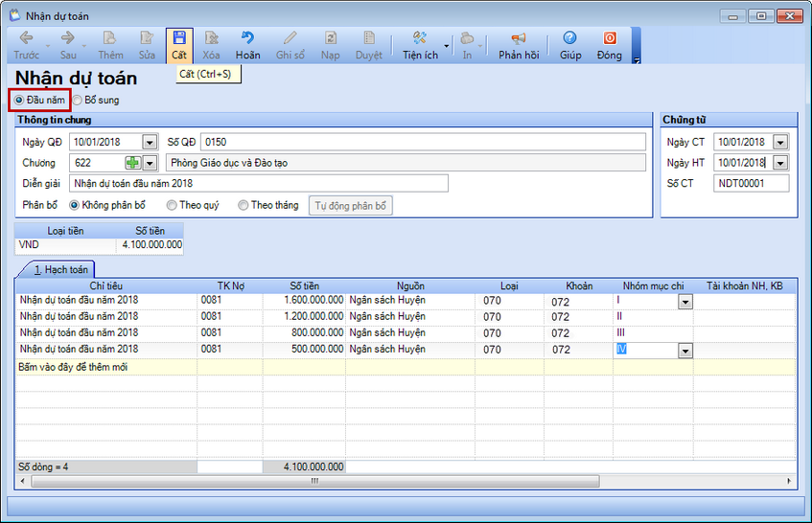Open the Ngày QĐ date dropdown
The height and width of the screenshot is (523, 812).
coord(150,143)
